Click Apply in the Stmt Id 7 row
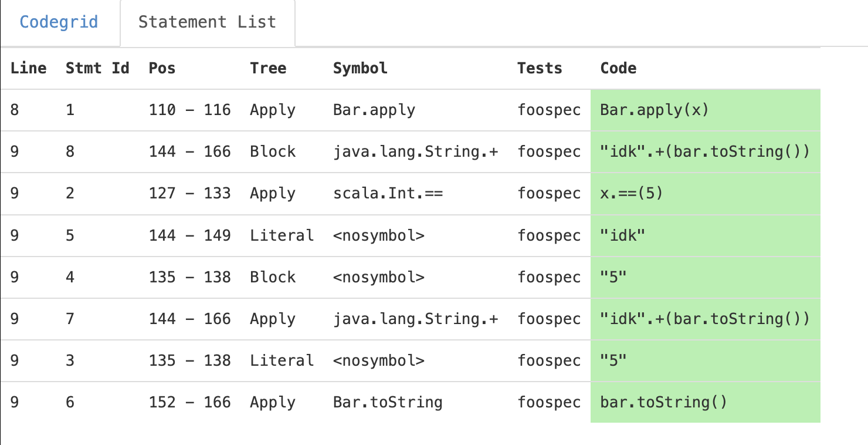 pyautogui.click(x=273, y=319)
